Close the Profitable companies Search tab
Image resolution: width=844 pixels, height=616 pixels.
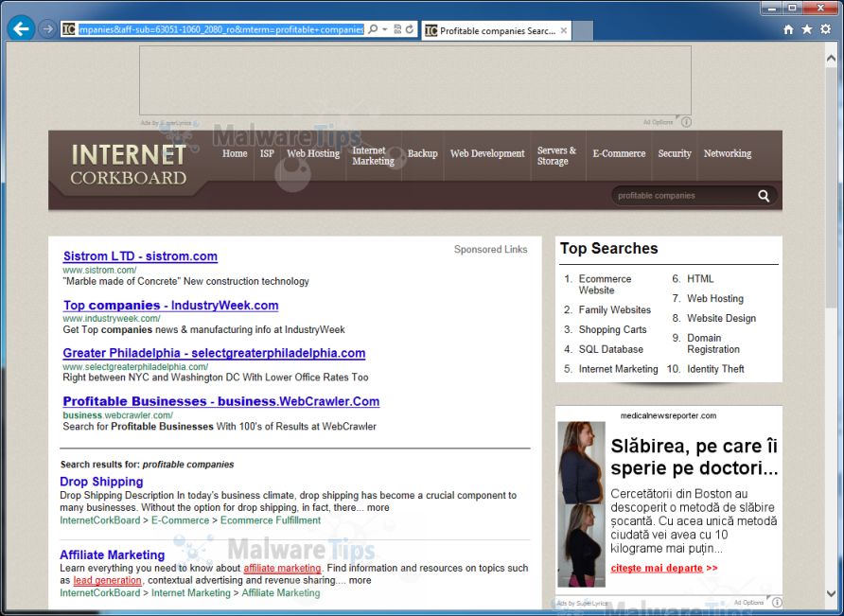[x=564, y=30]
